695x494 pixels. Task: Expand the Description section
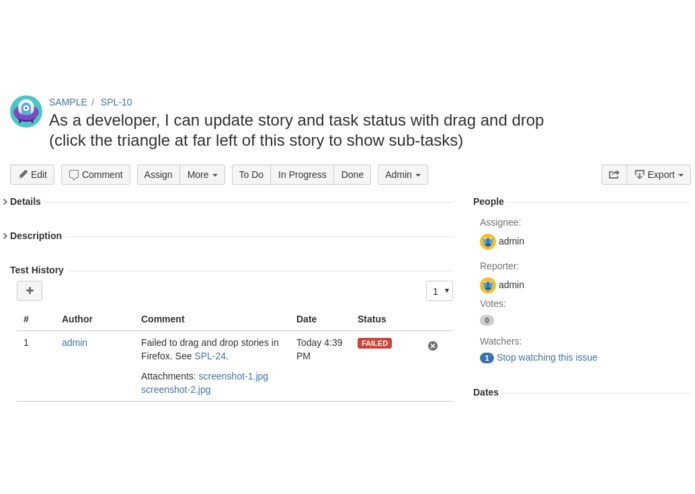pos(32,236)
